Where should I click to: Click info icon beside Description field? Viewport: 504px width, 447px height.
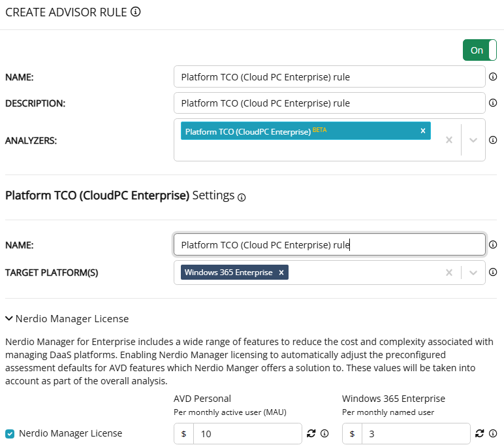click(x=493, y=103)
